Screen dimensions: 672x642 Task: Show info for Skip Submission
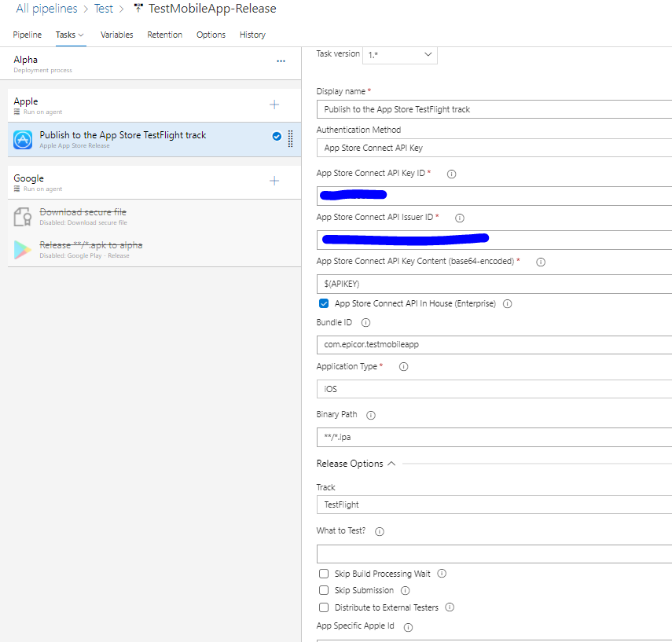click(x=405, y=591)
